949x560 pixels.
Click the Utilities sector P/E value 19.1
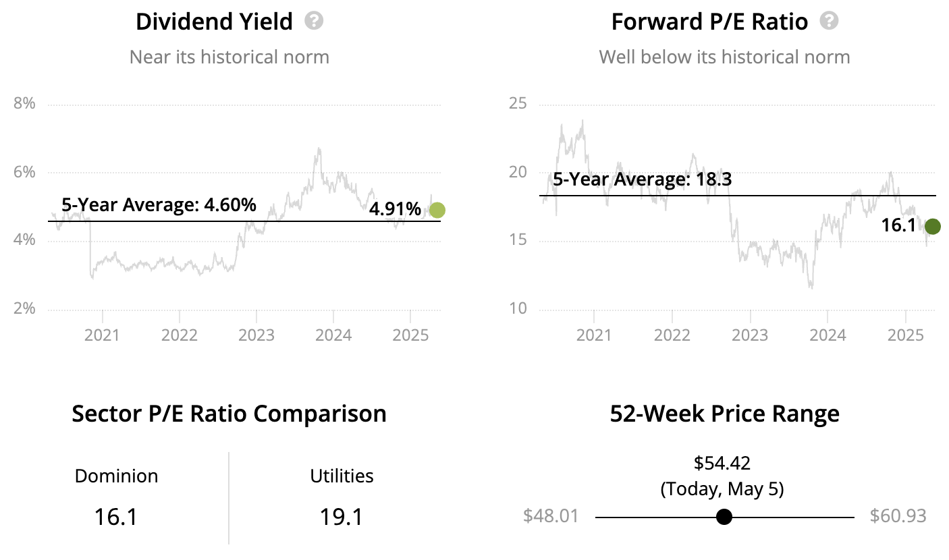(x=342, y=517)
